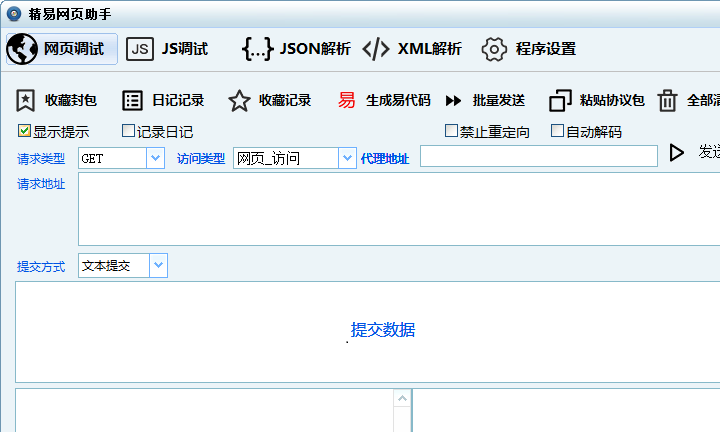Click the application logo in title bar
The image size is (720, 432).
(x=14, y=14)
